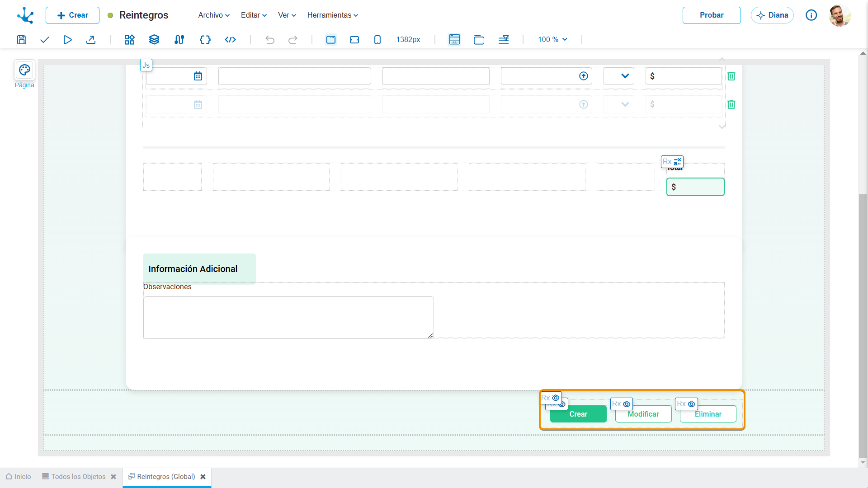868x488 pixels.
Task: Click the Observaciones text area
Action: [288, 318]
